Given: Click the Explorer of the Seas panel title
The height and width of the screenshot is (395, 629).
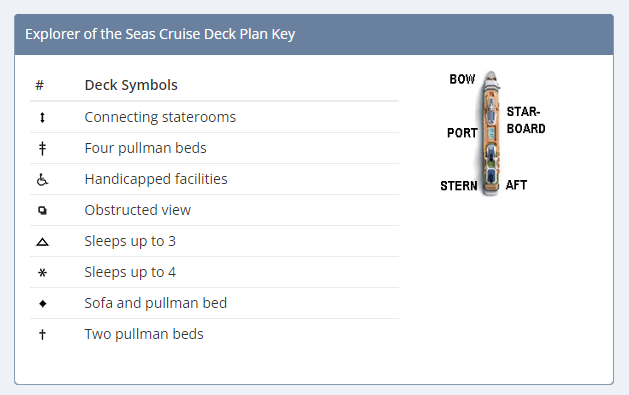Looking at the screenshot, I should (x=160, y=34).
